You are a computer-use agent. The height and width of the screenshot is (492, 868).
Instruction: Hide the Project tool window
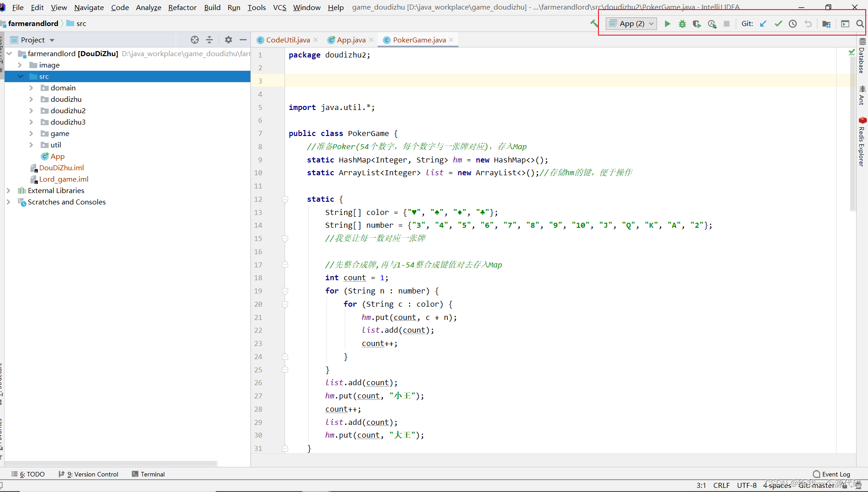[243, 40]
